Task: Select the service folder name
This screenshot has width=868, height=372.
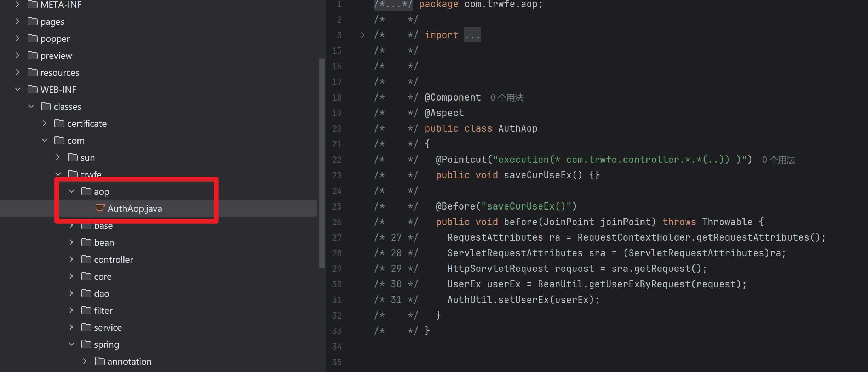Action: pos(108,327)
